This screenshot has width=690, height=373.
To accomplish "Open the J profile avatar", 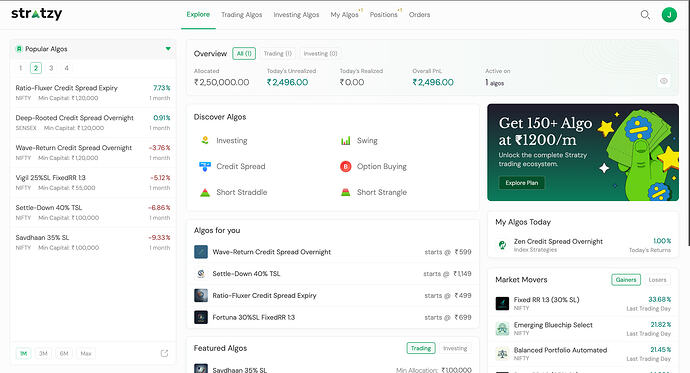I will pyautogui.click(x=669, y=15).
